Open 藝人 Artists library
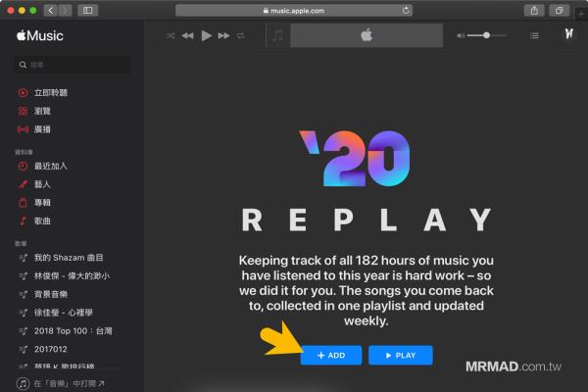The image size is (588, 392). click(x=34, y=184)
